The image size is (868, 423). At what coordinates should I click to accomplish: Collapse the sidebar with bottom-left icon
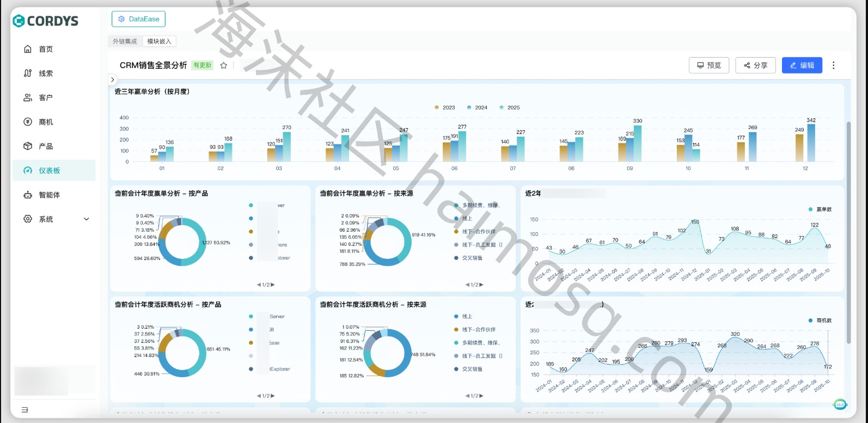pos(25,410)
